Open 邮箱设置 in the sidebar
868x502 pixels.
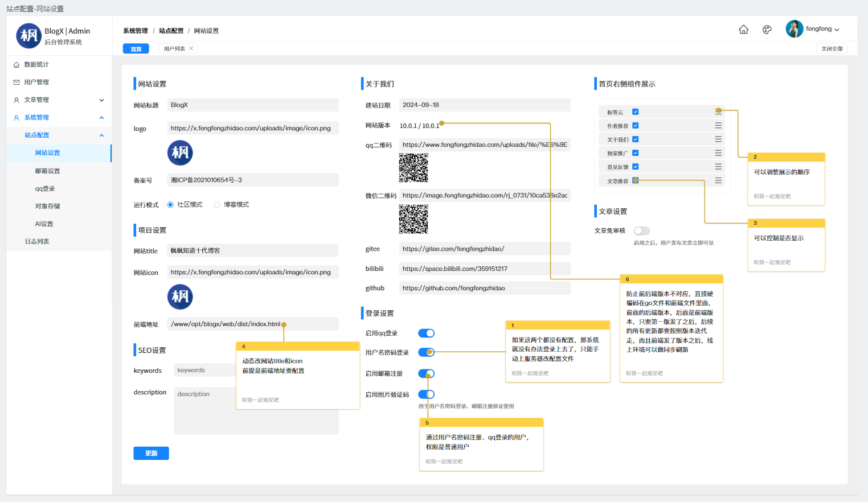[47, 171]
